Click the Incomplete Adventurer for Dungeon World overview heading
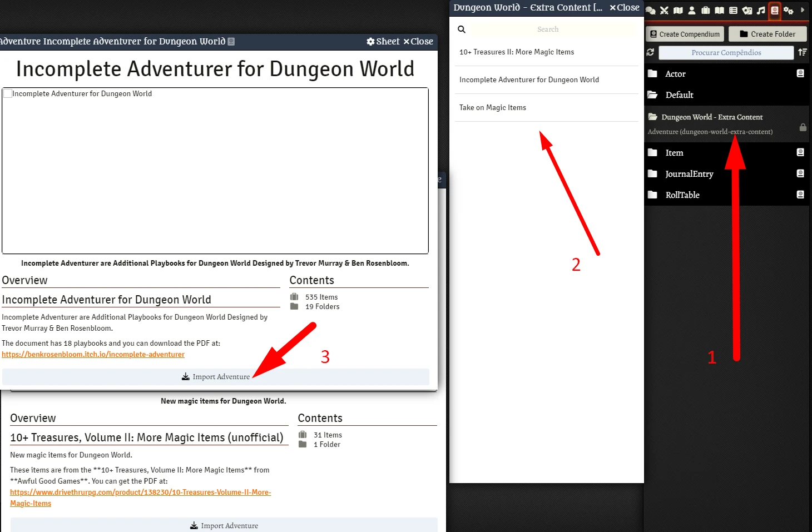812x532 pixels. click(x=106, y=300)
